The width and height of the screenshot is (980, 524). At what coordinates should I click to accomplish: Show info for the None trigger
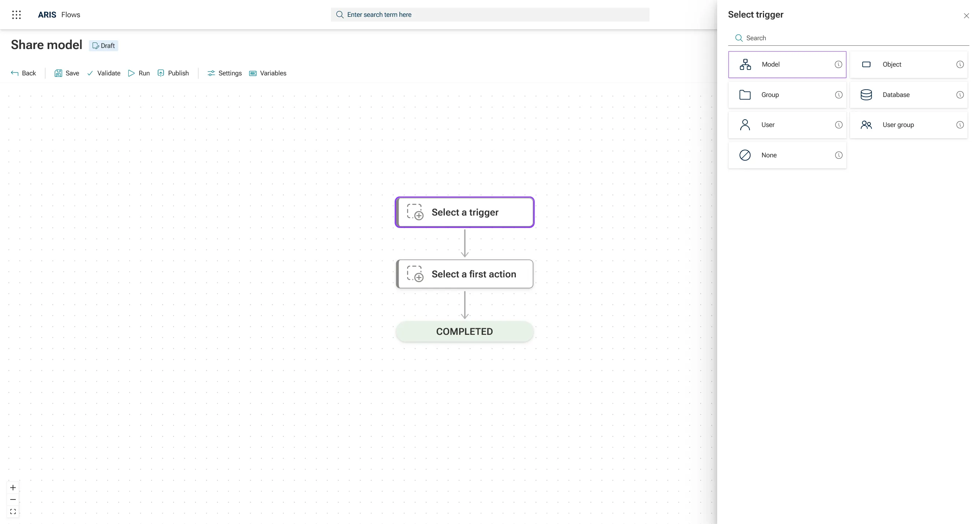tap(838, 155)
